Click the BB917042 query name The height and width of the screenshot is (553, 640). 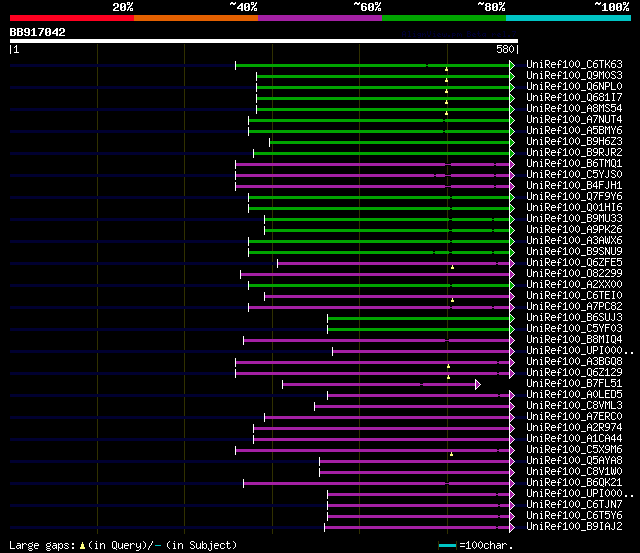tap(38, 32)
